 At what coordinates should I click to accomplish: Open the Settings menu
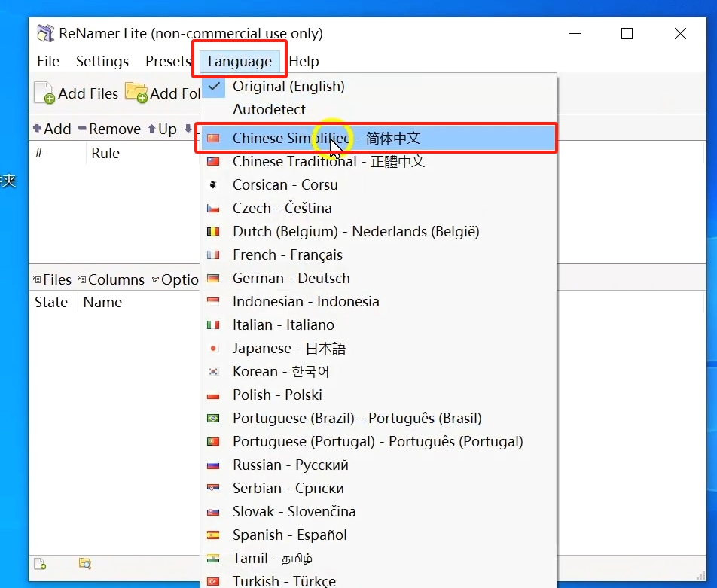coord(102,61)
